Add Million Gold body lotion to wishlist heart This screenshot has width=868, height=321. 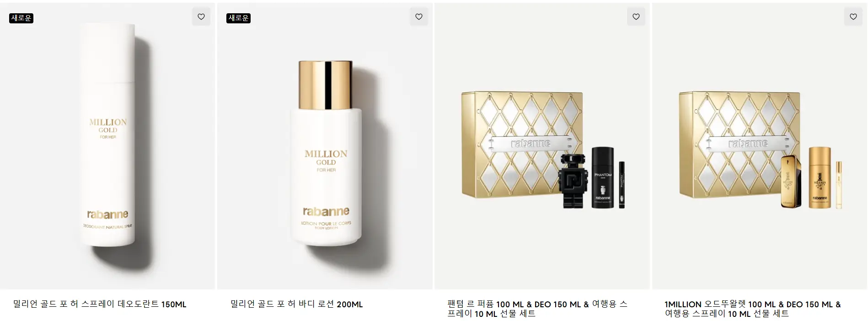(419, 17)
